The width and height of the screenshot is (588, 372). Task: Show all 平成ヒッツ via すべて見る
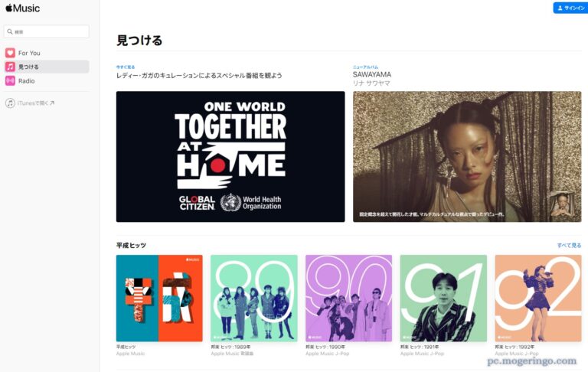pos(569,245)
